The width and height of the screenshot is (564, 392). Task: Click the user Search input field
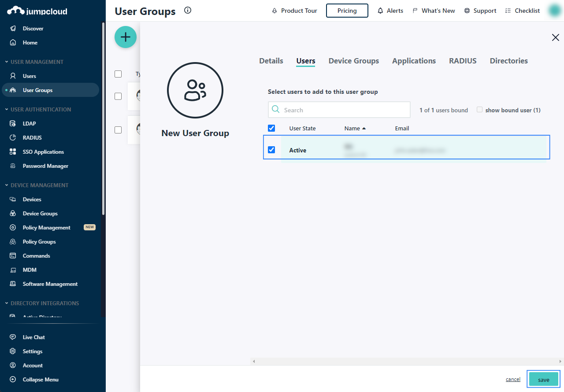[x=344, y=110]
